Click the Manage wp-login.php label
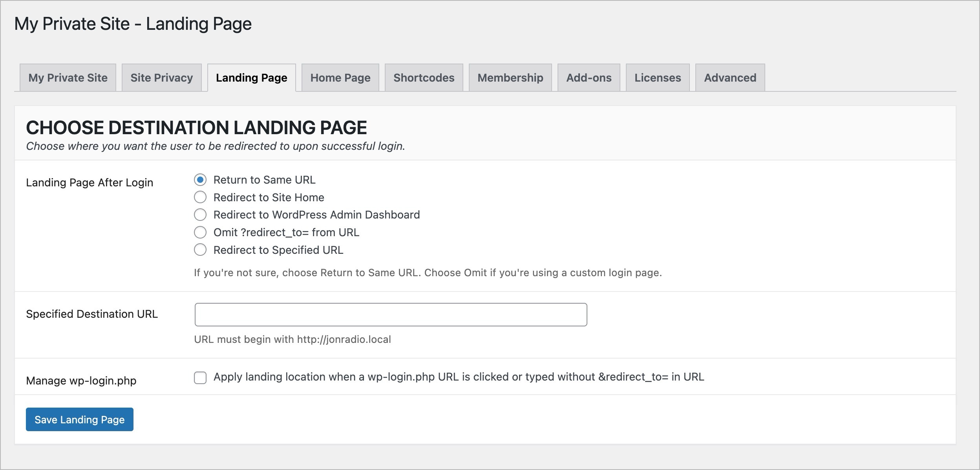Screen dimensions: 980x470 tap(80, 380)
